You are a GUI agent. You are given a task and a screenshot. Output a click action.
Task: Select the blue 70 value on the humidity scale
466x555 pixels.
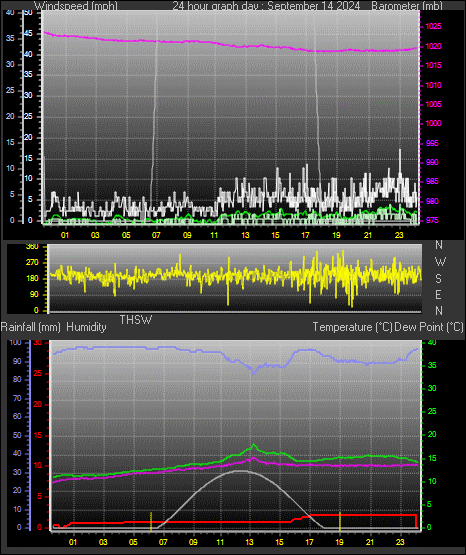click(x=17, y=399)
